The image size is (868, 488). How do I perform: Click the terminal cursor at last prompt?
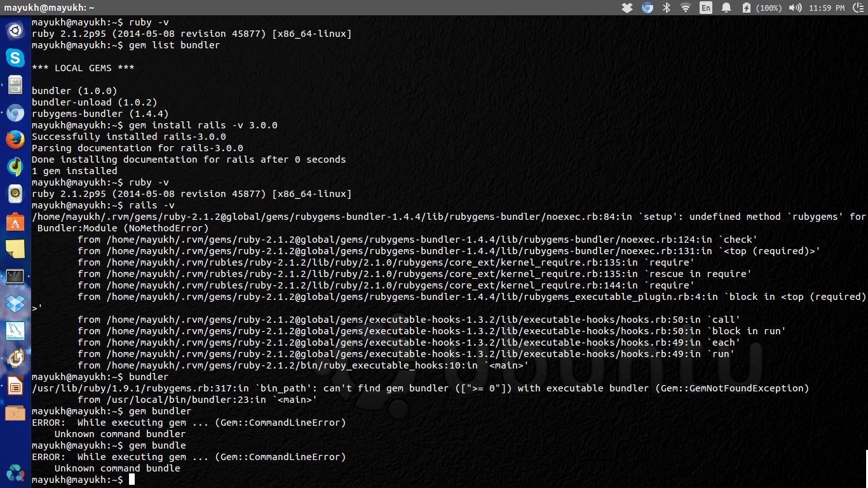click(x=132, y=480)
